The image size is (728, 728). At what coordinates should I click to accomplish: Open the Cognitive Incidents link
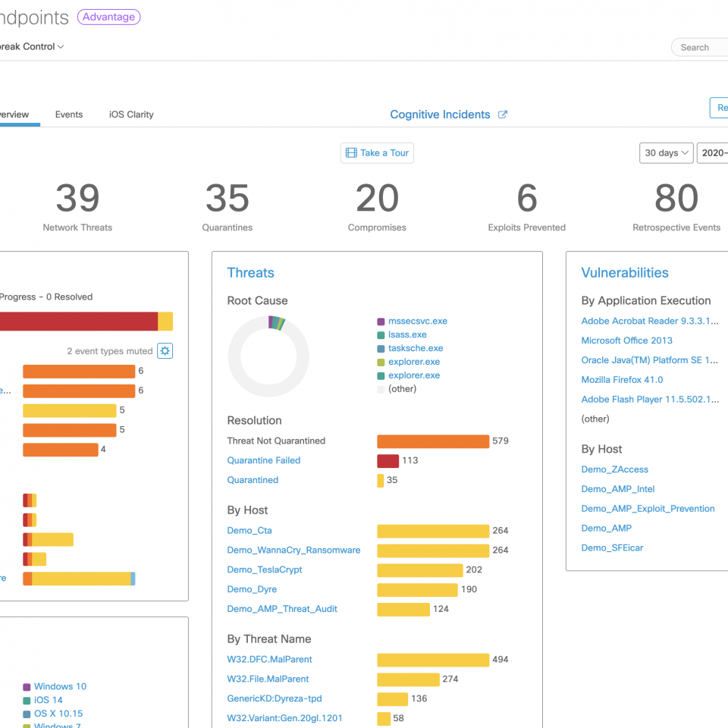tap(440, 115)
